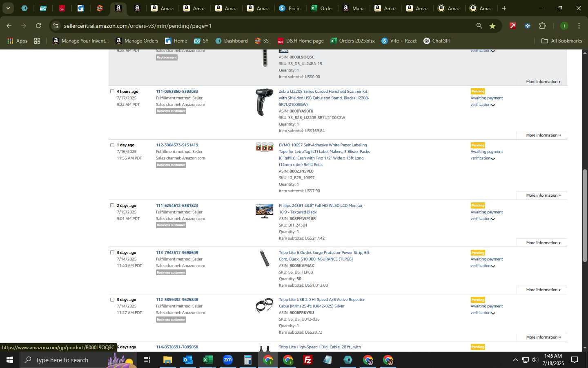Select order 113-7943517-9698649 checkbox
588x368 pixels.
[112, 252]
